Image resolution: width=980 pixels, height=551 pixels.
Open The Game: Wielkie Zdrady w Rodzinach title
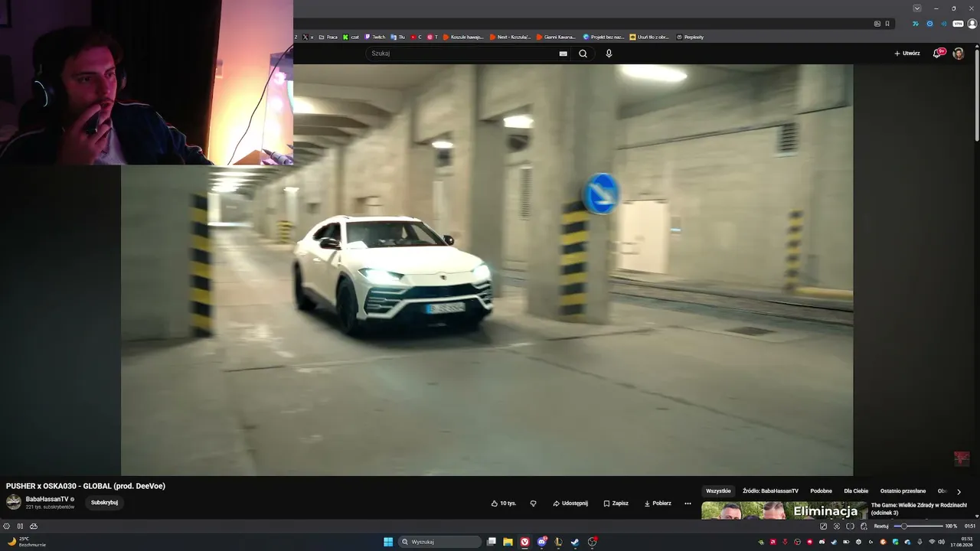[x=919, y=509]
